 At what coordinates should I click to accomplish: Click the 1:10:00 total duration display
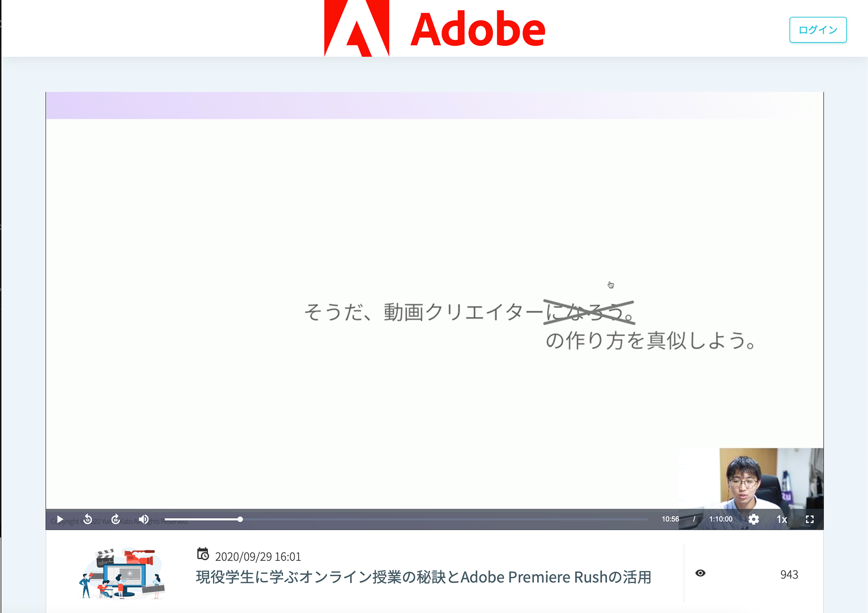tap(721, 519)
